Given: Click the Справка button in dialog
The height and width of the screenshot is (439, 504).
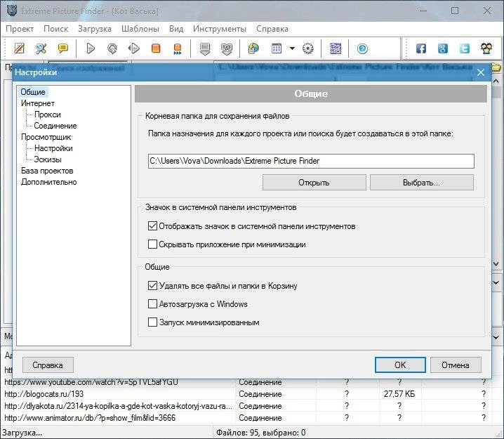Looking at the screenshot, I should (48, 365).
